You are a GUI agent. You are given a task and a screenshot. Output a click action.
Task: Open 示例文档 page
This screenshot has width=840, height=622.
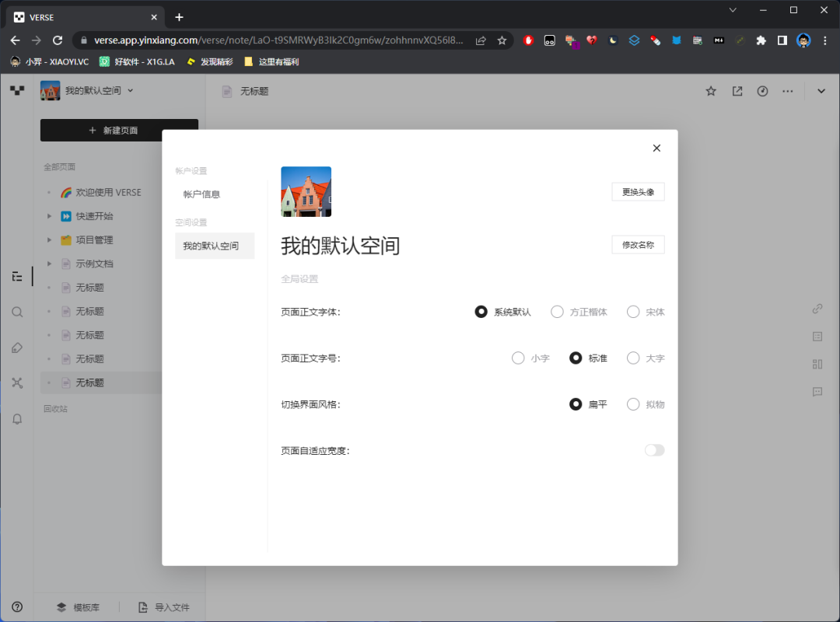point(94,264)
